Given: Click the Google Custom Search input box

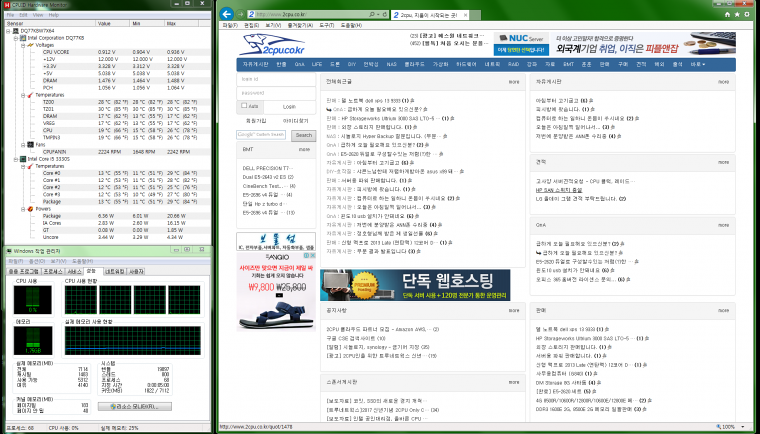Looking at the screenshot, I should (x=261, y=135).
